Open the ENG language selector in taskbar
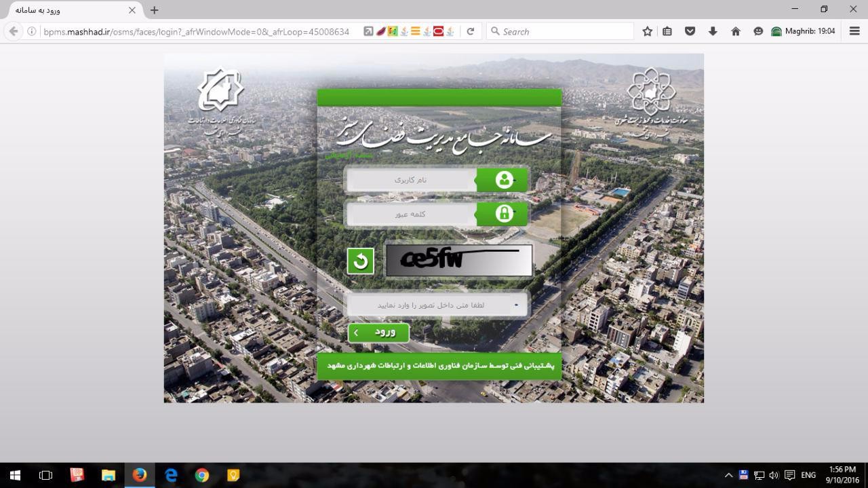 point(808,475)
